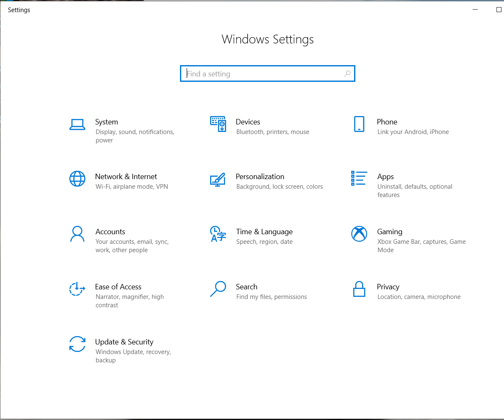Screen dimensions: 504x420
Task: Click 'Windows Update, recovery, backup' text
Action: (x=133, y=356)
